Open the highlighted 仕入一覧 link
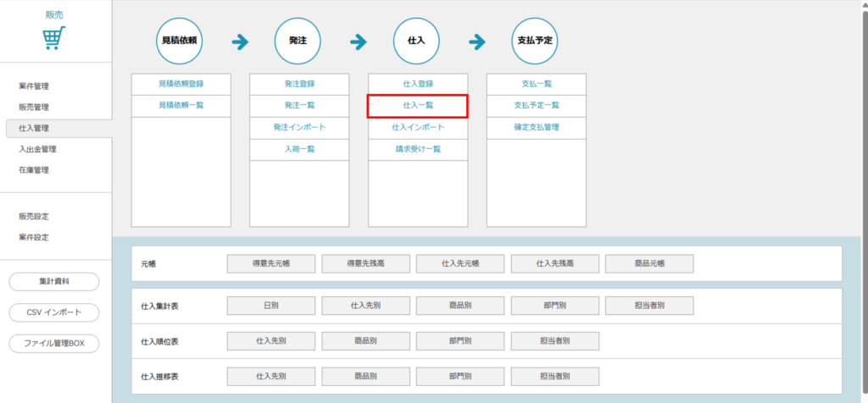Viewport: 868px width, 403px height. (x=417, y=106)
